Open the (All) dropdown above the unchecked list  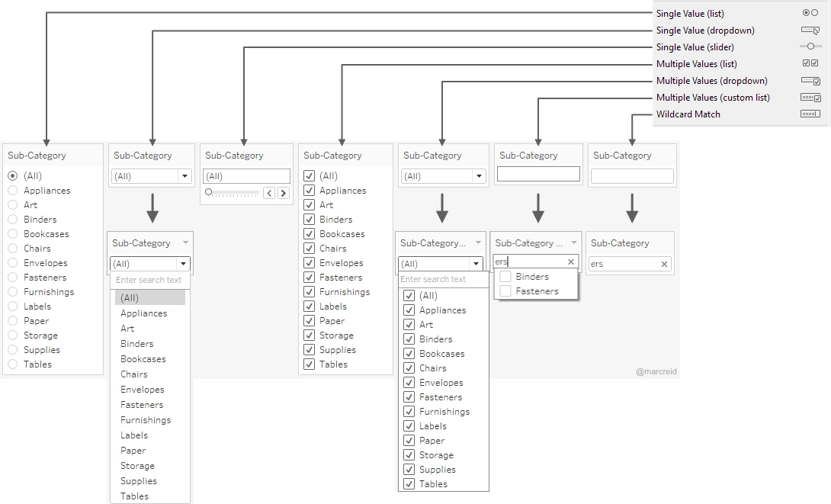pyautogui.click(x=182, y=264)
